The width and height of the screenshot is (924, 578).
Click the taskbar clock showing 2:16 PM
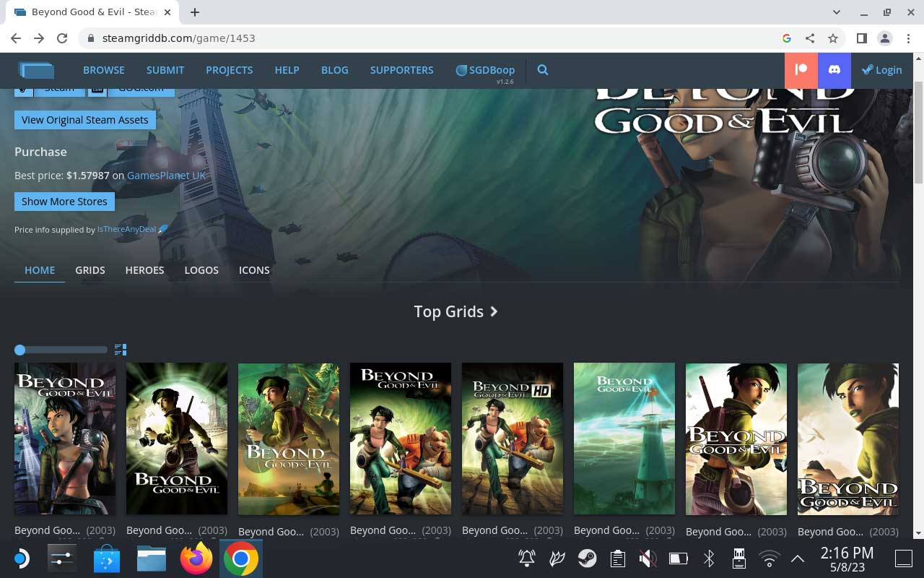pos(847,558)
